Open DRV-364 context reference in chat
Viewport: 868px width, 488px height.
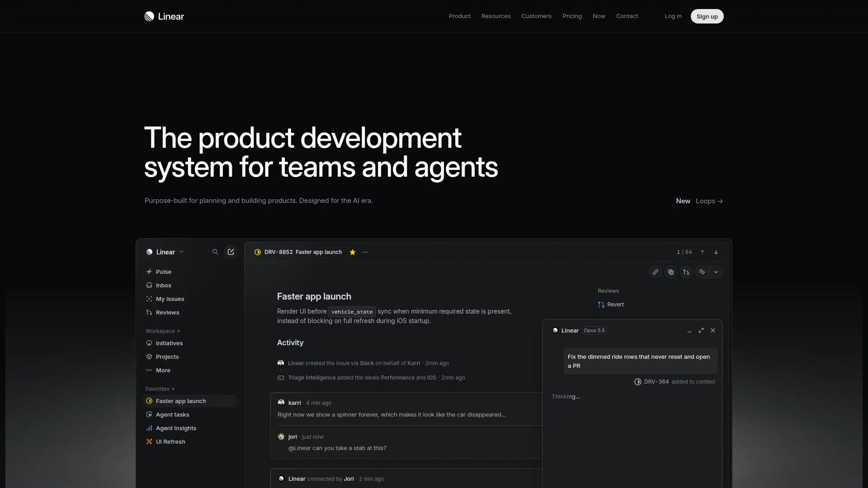click(x=651, y=382)
